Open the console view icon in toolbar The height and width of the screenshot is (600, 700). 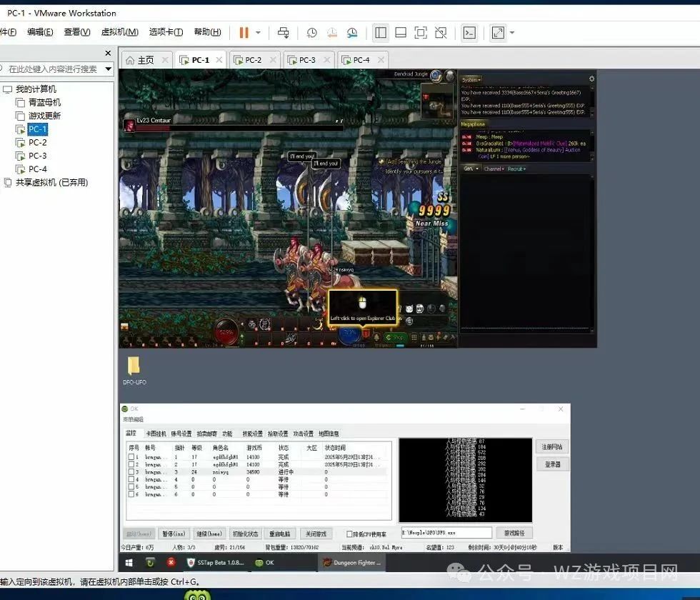[x=469, y=32]
